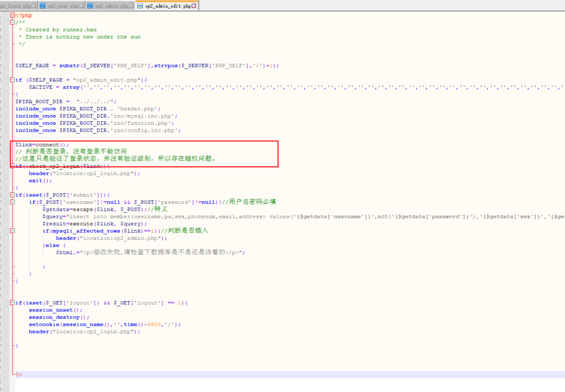
Task: Click the $result=execute($link, $query) line
Action: pyautogui.click(x=95, y=224)
